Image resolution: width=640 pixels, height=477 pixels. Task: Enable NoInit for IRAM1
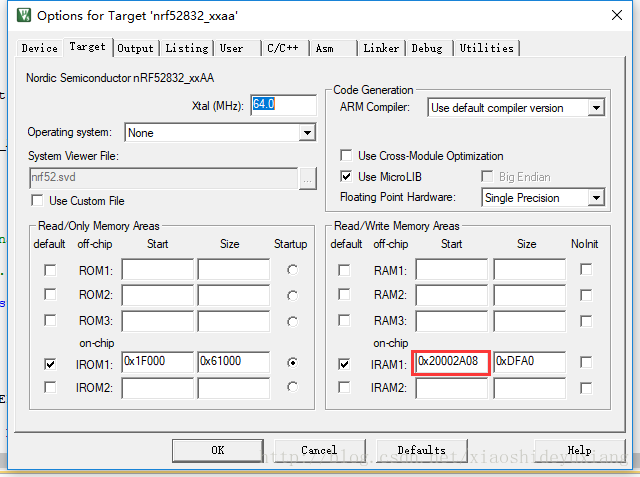pyautogui.click(x=586, y=362)
